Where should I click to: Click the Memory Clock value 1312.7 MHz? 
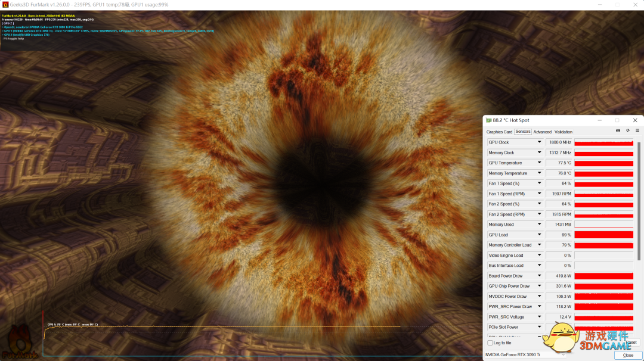pos(559,153)
